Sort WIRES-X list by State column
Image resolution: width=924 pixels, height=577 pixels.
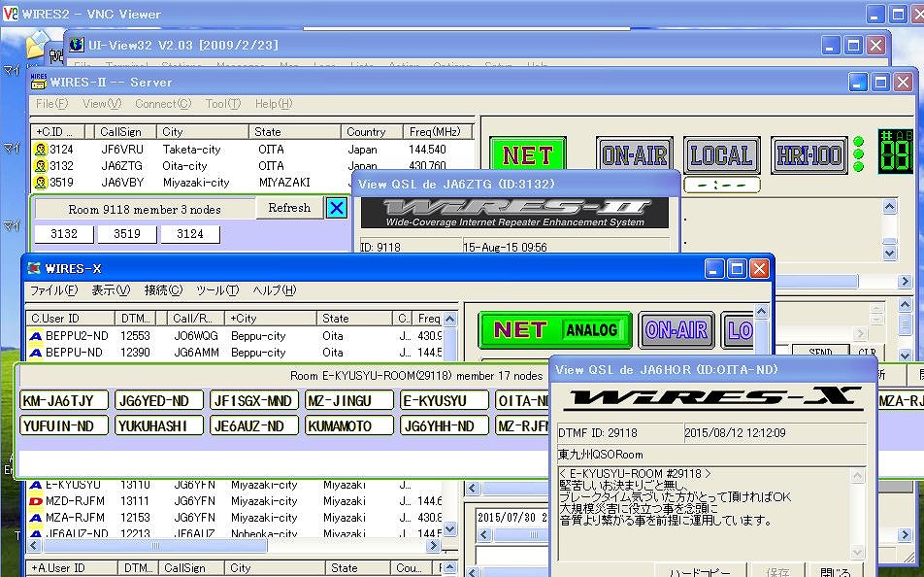tap(354, 319)
